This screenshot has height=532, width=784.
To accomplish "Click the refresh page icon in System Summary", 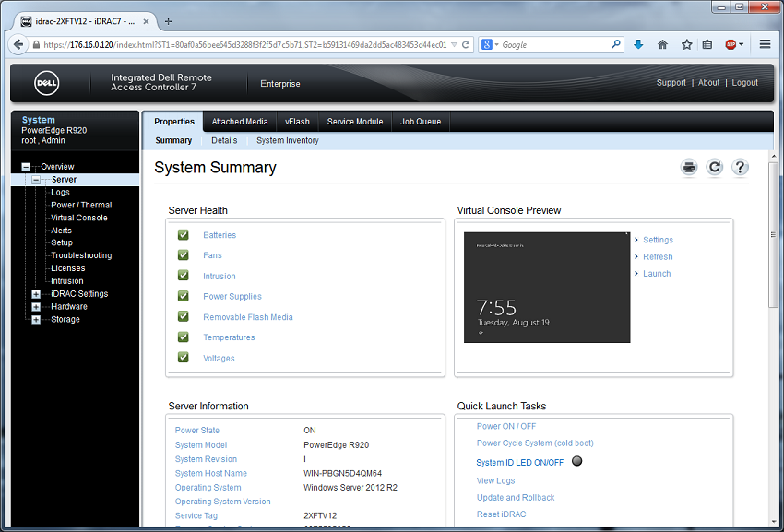I will pos(714,167).
